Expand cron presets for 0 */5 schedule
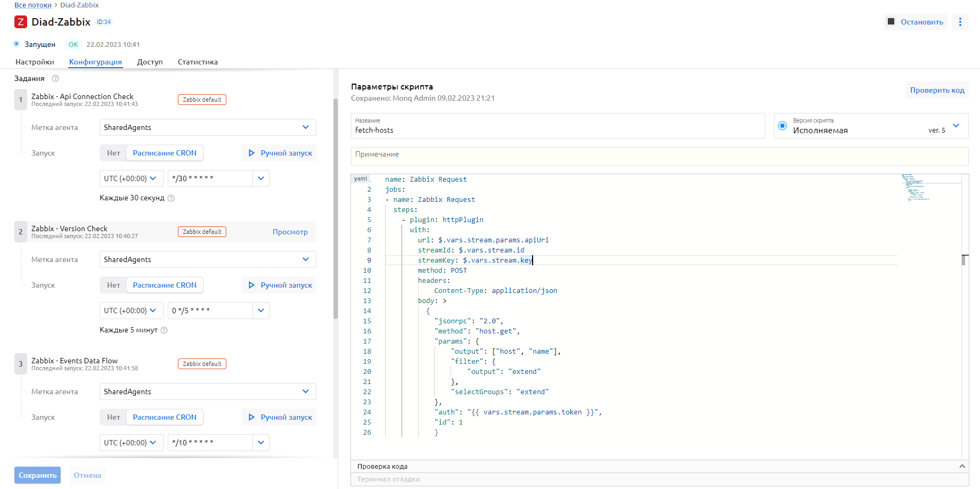This screenshot has width=980, height=489. [x=261, y=311]
